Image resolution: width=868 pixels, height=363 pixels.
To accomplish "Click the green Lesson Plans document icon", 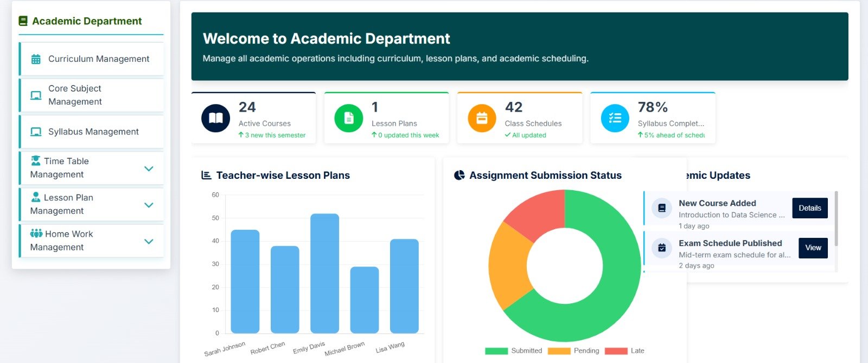I will (x=349, y=118).
